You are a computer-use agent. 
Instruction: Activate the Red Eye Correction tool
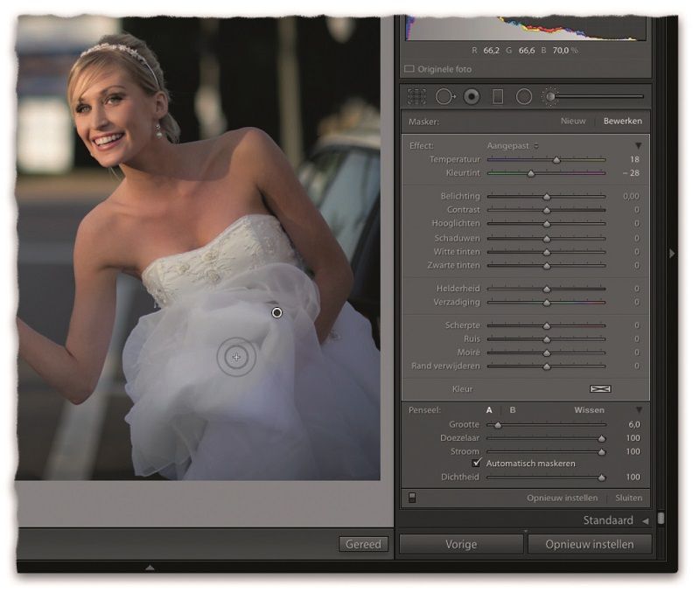coord(472,97)
